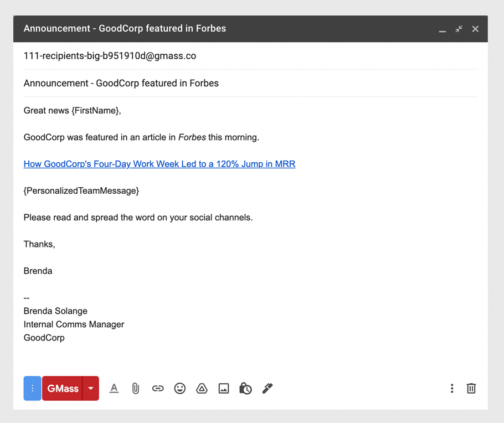This screenshot has width=504, height=423.
Task: Open text formatting options
Action: 114,388
